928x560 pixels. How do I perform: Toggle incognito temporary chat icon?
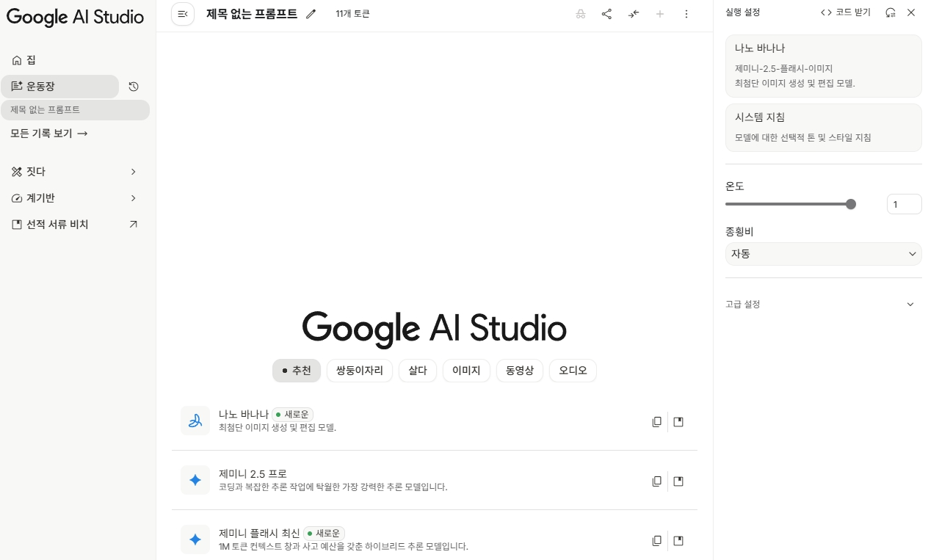581,14
